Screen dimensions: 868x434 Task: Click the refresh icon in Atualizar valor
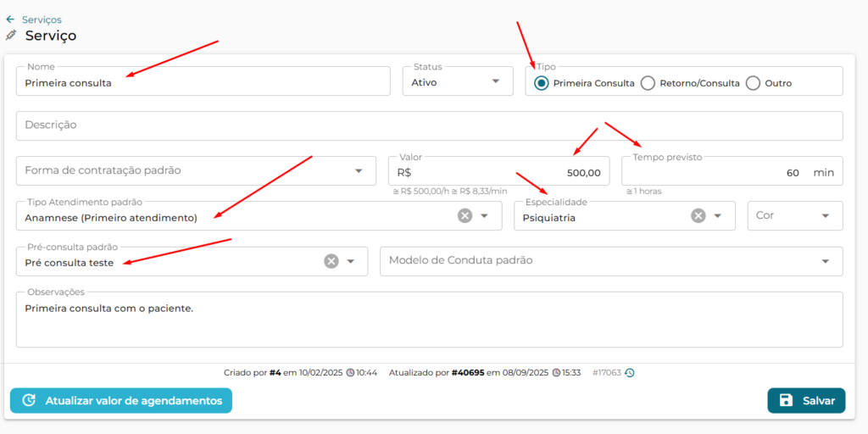click(x=29, y=401)
